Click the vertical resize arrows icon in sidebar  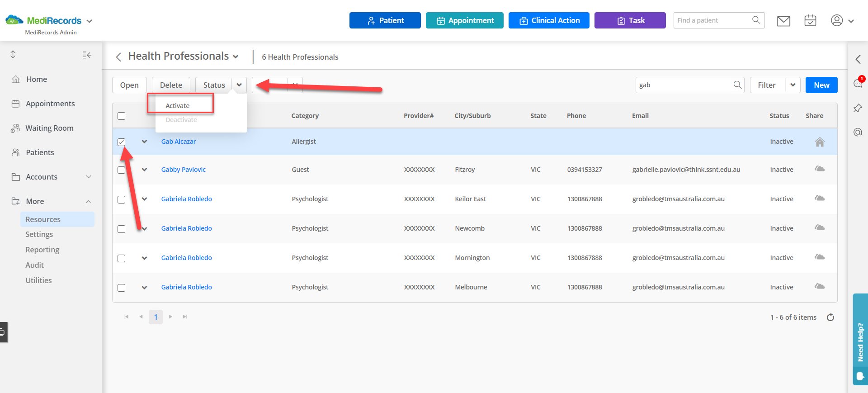point(13,54)
